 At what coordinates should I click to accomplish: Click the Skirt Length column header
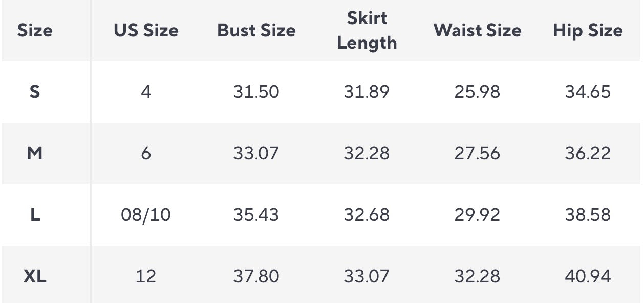click(367, 31)
